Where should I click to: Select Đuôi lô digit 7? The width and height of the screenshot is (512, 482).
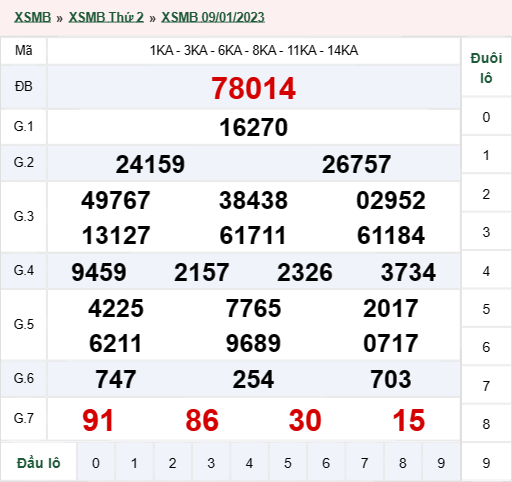tap(486, 386)
